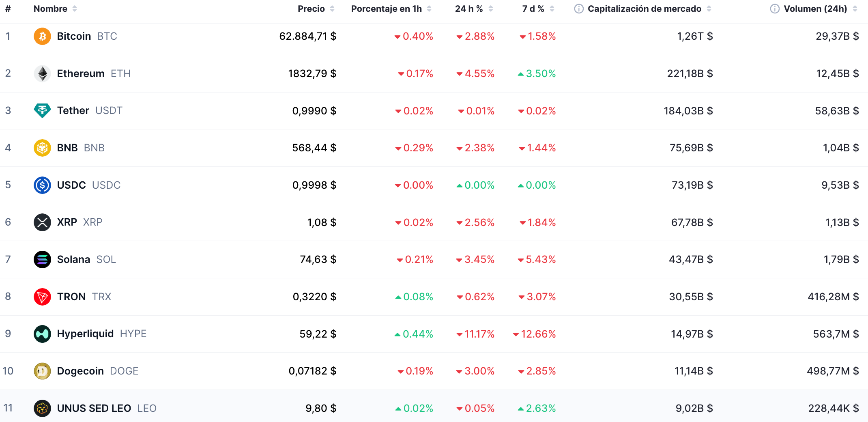Sort by Precio column arrows

click(x=332, y=9)
